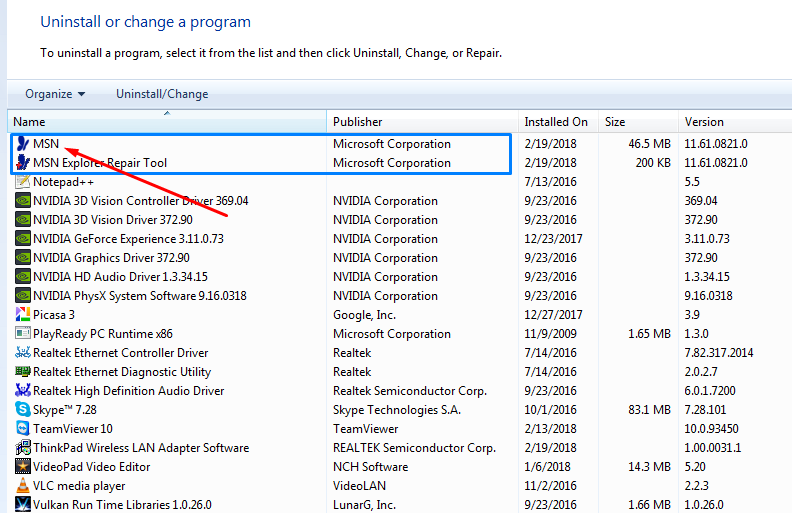Select the Notepad++ entry name
792x513 pixels.
click(64, 182)
